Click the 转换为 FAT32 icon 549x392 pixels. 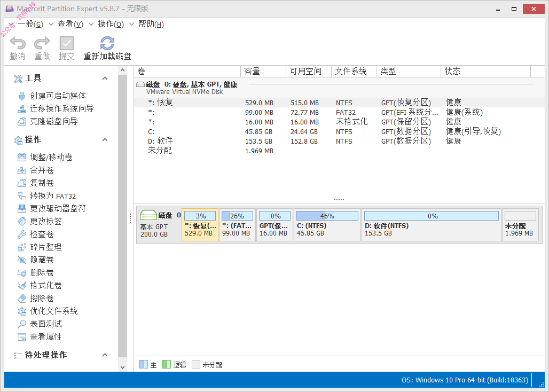[x=22, y=196]
